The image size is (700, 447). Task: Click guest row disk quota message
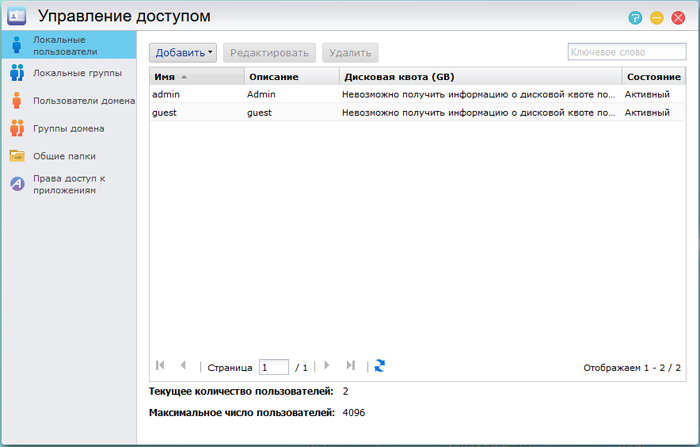coord(479,113)
